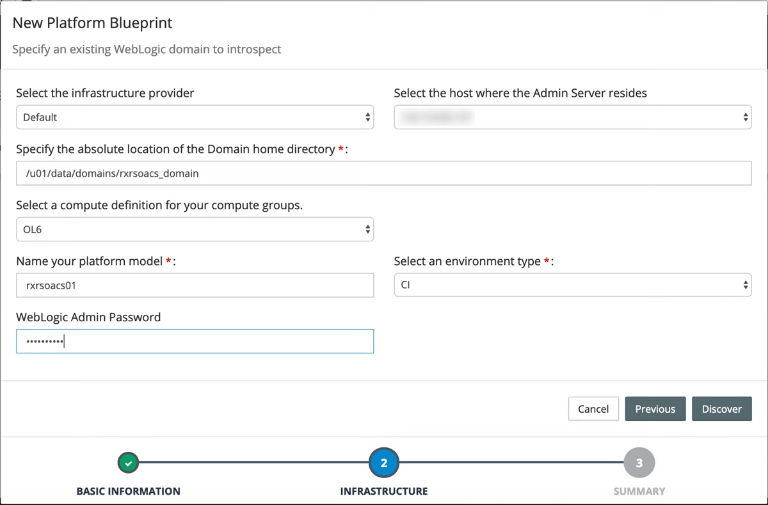Click the WebLogic Admin Password field

click(195, 341)
